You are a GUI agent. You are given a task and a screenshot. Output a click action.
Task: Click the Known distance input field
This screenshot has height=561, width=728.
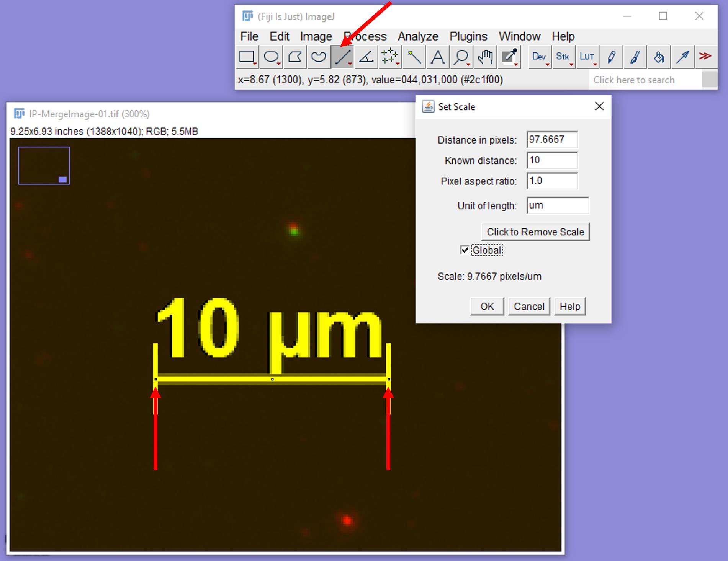click(x=552, y=160)
